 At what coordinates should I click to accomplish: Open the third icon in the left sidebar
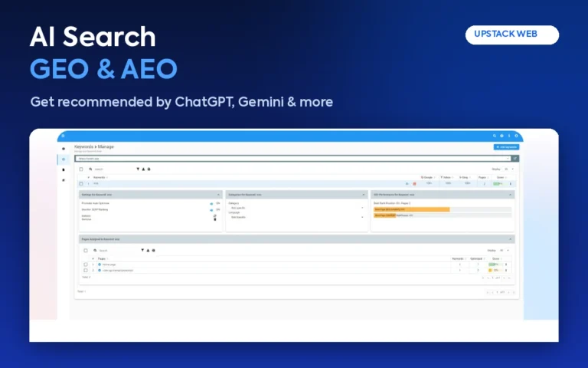coord(64,169)
